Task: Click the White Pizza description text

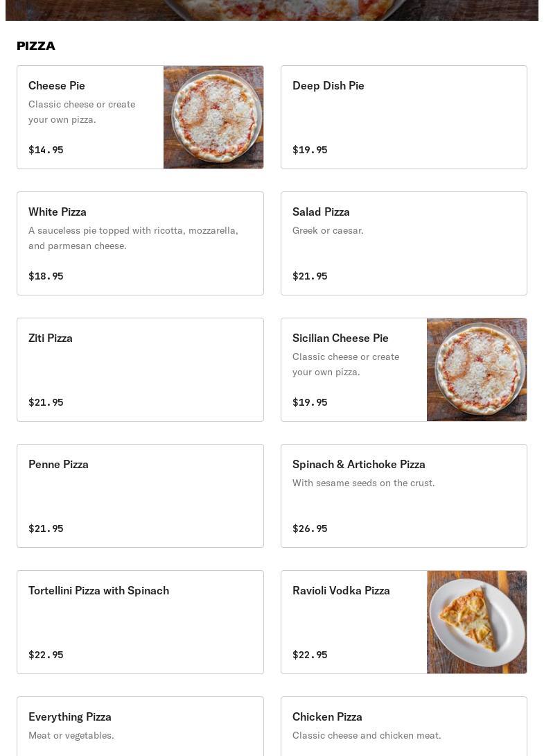Action: pos(133,238)
